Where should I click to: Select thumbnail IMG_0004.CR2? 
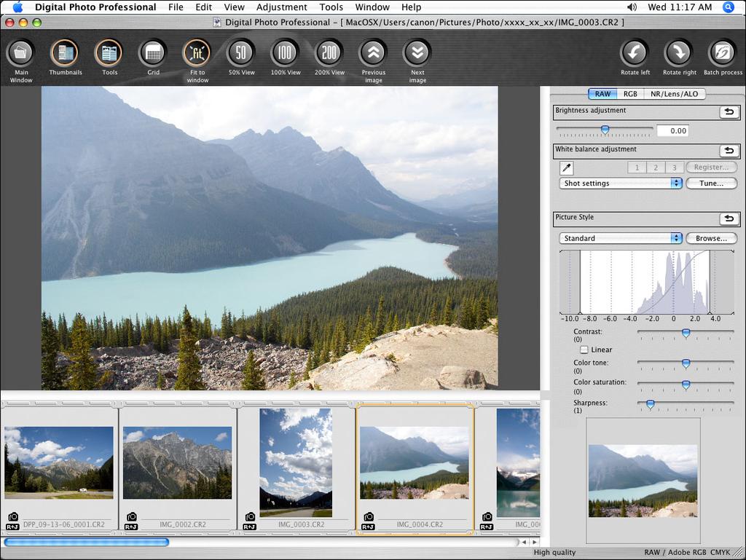point(415,462)
